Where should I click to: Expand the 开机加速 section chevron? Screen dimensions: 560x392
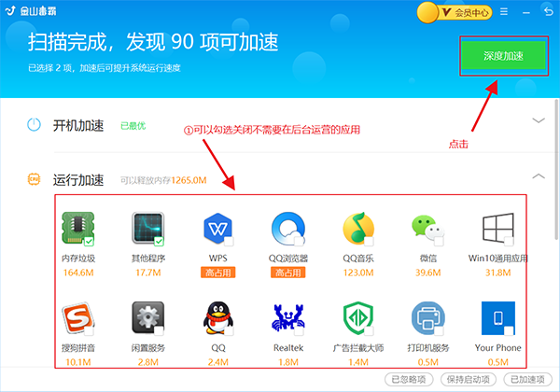(539, 120)
